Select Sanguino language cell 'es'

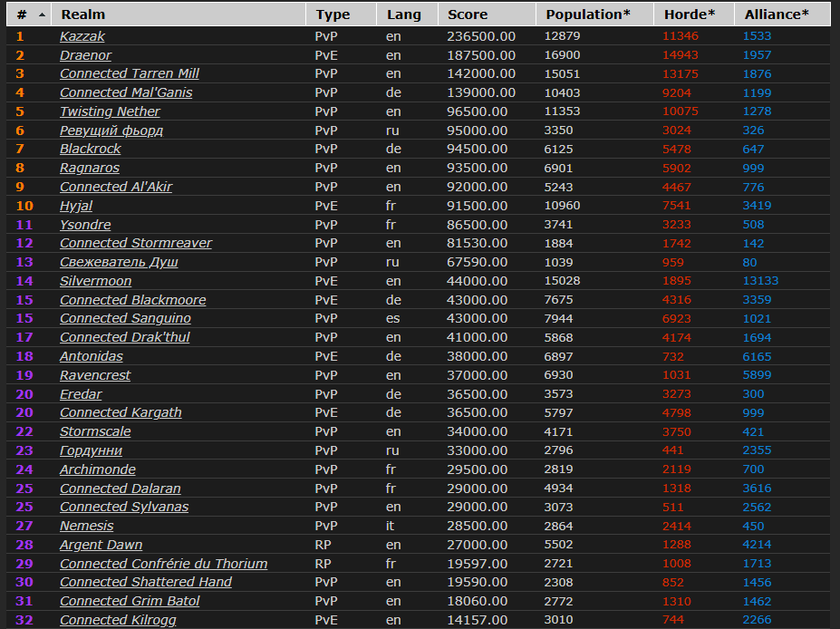pyautogui.click(x=392, y=318)
